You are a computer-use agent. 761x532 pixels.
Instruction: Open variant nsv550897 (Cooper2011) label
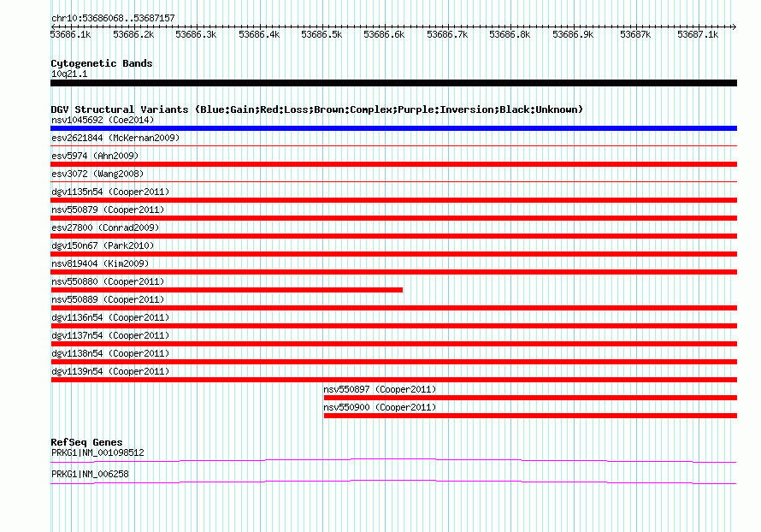380,389
